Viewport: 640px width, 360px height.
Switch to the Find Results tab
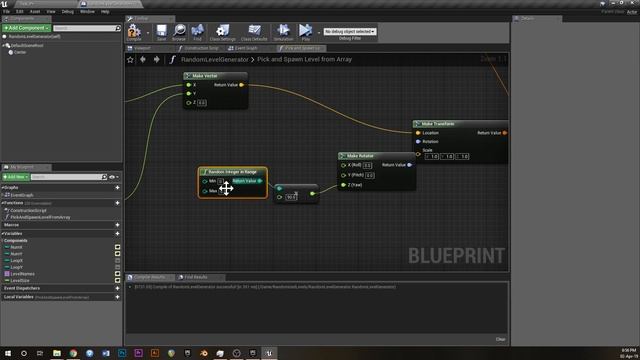[x=196, y=277]
